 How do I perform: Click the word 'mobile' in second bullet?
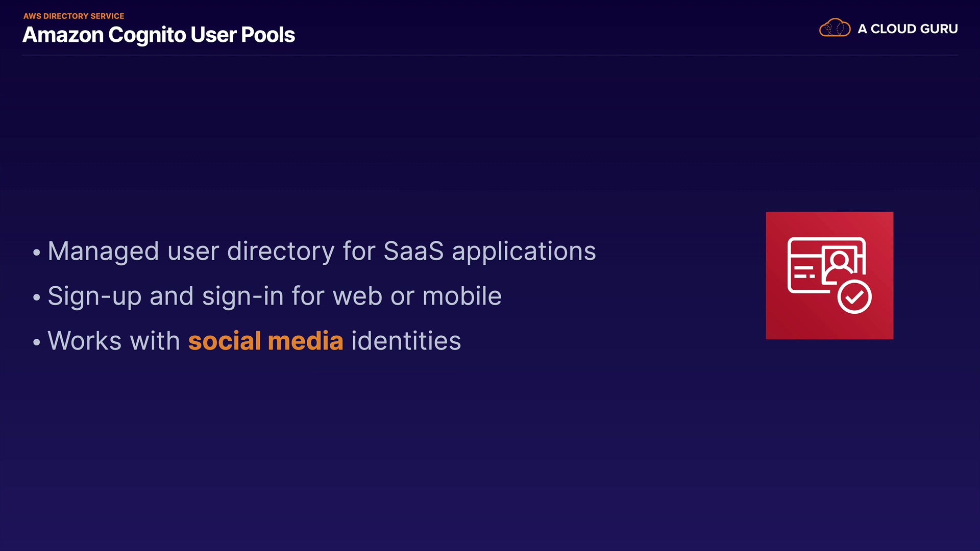pyautogui.click(x=462, y=296)
